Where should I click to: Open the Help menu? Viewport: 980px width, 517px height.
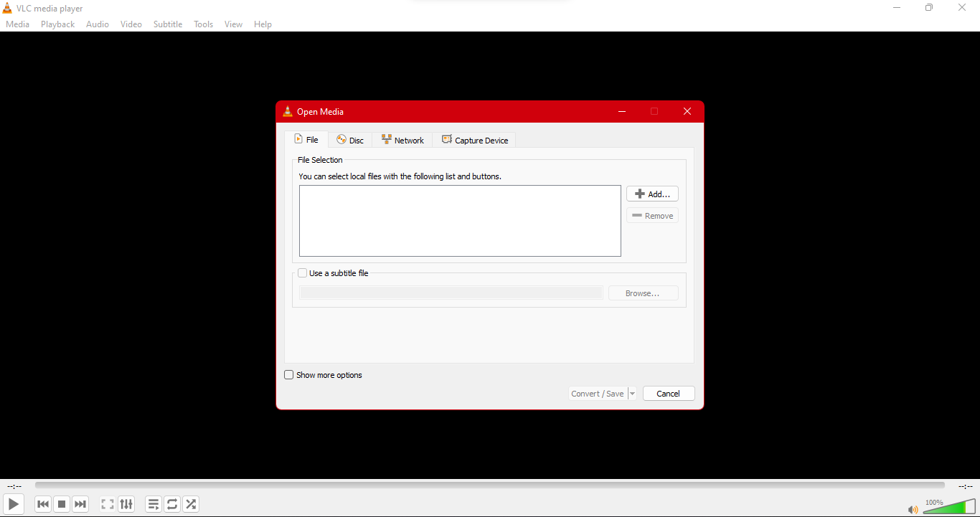(x=263, y=24)
